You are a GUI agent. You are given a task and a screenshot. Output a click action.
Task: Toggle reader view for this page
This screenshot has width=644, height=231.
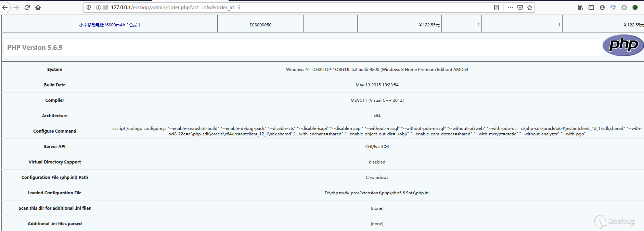pos(497,8)
